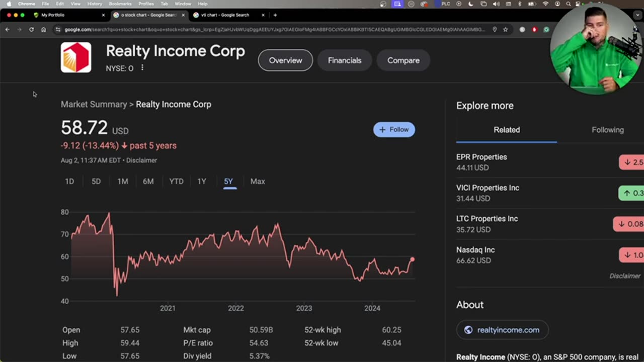This screenshot has height=362, width=644.
Task: Open the Wi-Fi status menu
Action: (545, 4)
